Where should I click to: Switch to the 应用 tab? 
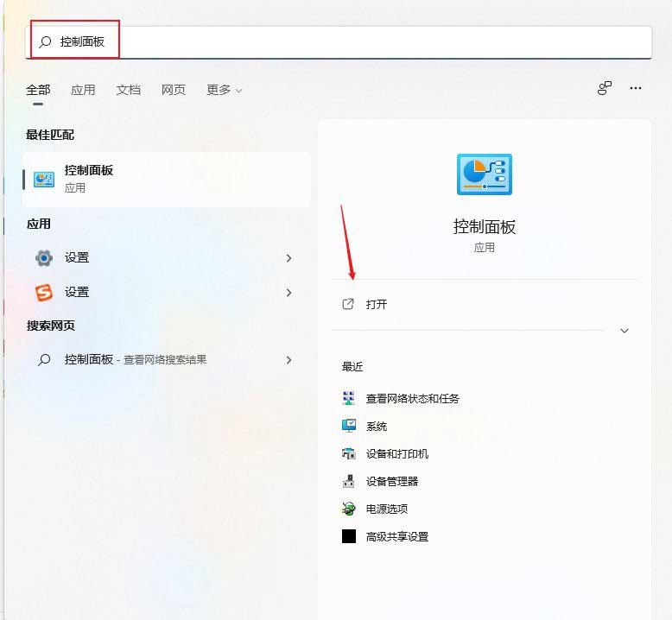[x=83, y=90]
